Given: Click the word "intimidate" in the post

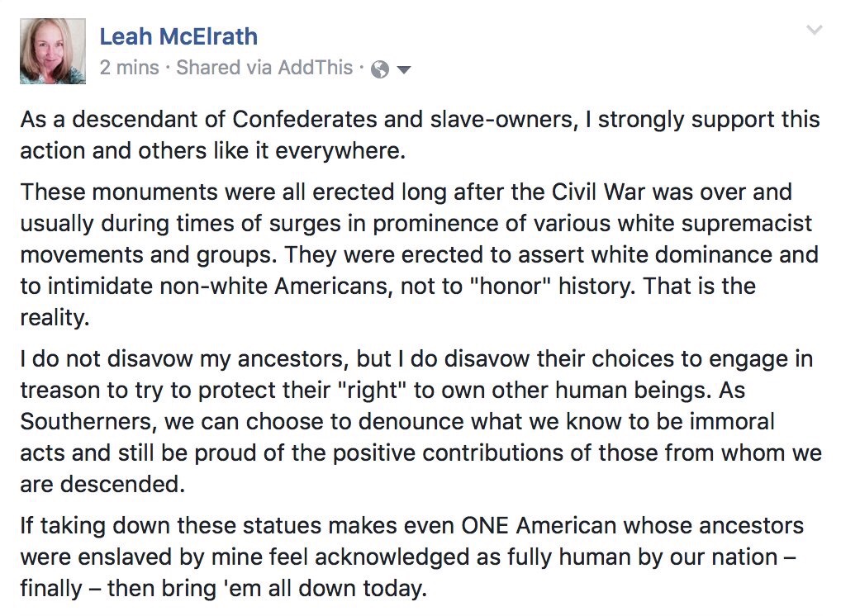Looking at the screenshot, I should [99, 287].
